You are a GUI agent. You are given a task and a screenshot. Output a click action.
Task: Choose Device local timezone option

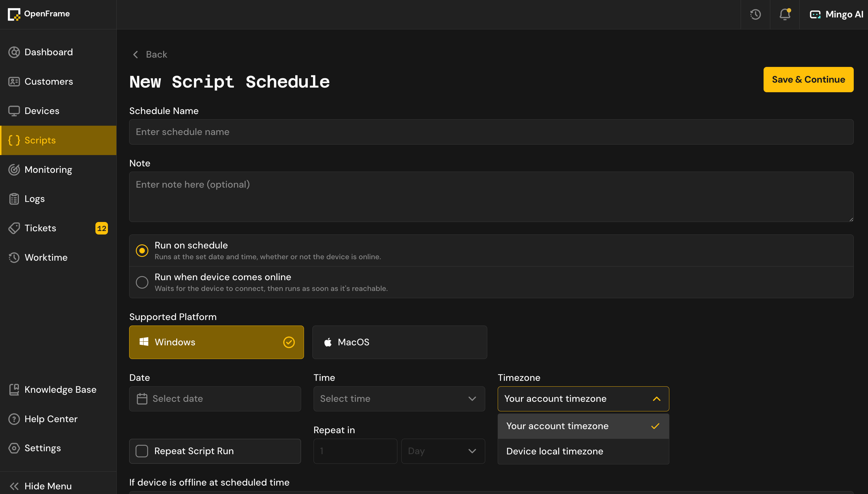583,451
